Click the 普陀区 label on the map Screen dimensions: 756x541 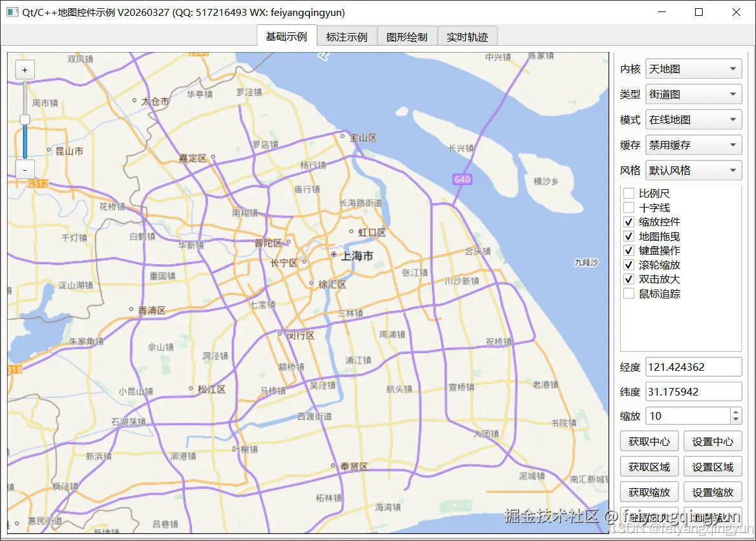(x=269, y=243)
